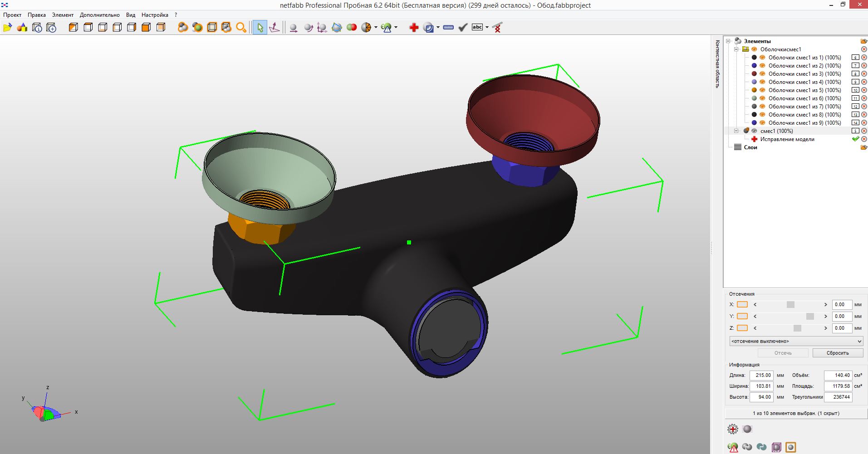Click the Y cut slider thumb
Image resolution: width=868 pixels, height=454 pixels.
click(810, 317)
